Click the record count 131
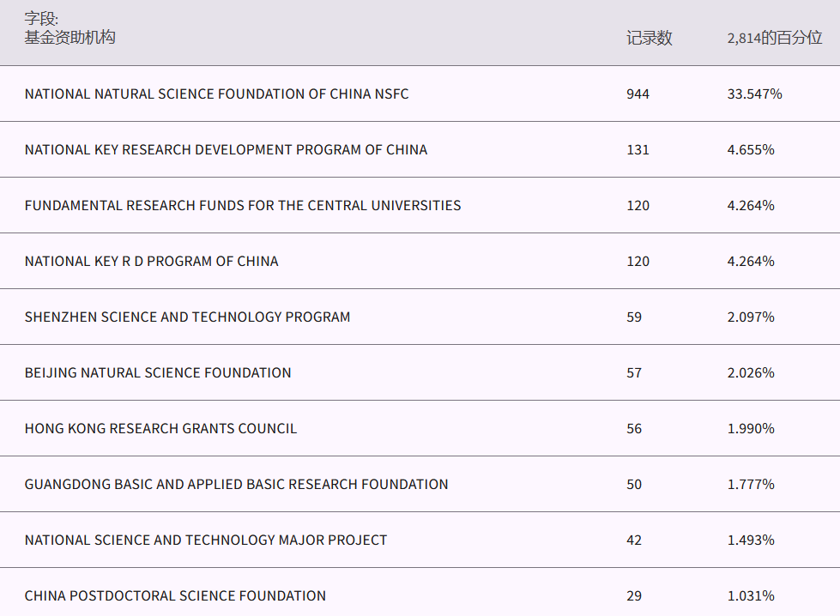Image resolution: width=840 pixels, height=616 pixels. click(x=638, y=150)
